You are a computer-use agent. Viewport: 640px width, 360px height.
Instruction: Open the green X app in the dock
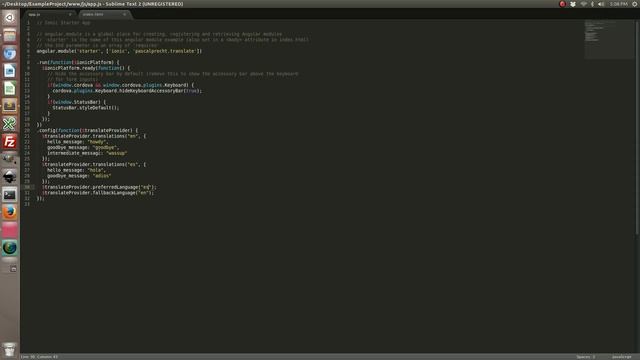tap(9, 124)
